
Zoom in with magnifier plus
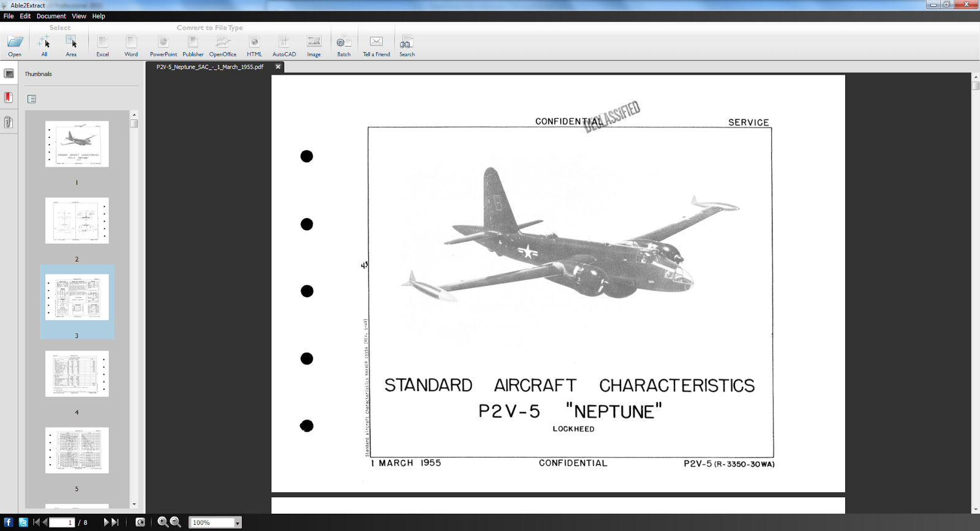point(163,522)
